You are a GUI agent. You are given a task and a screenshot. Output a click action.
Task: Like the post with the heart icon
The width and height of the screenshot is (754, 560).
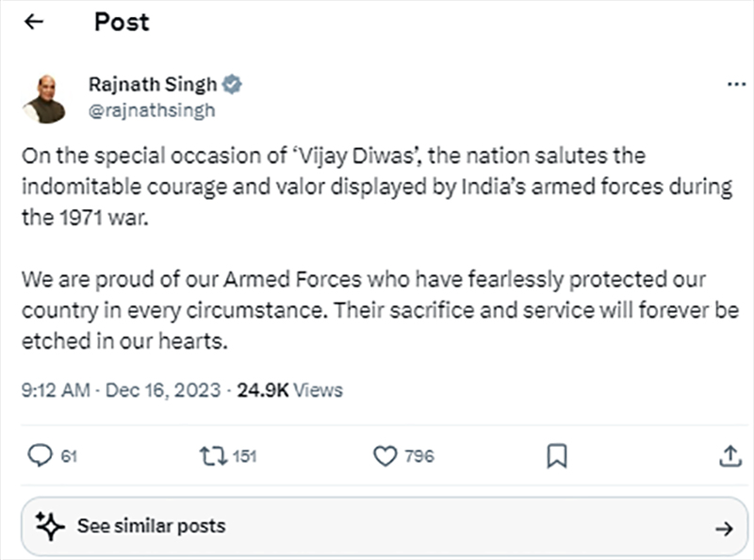(x=385, y=456)
